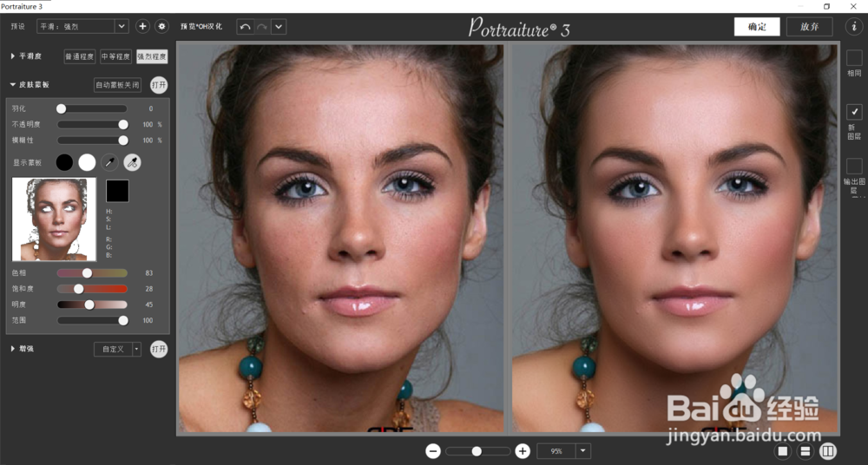Collapse the 皮肤蒙板 skin mask section
Screen dimensions: 868x465
click(x=13, y=85)
